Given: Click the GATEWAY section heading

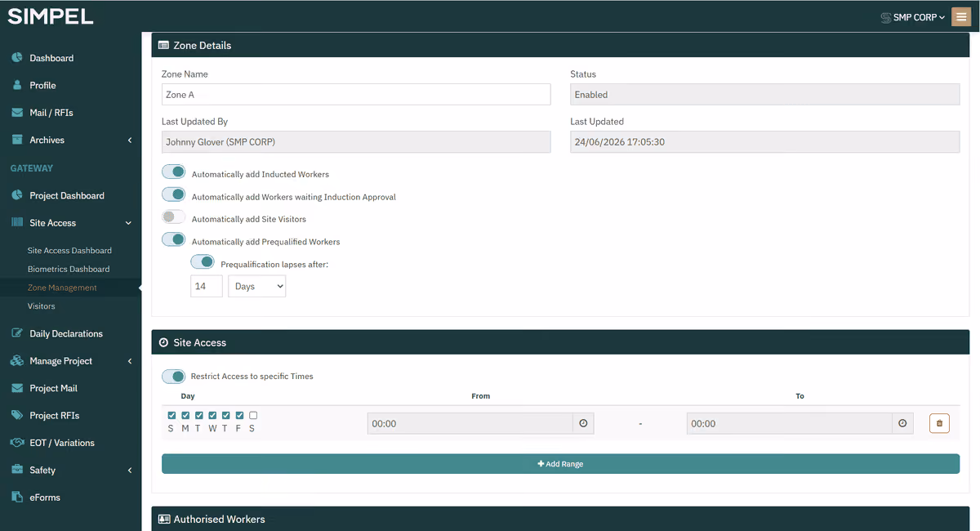Looking at the screenshot, I should pyautogui.click(x=32, y=168).
